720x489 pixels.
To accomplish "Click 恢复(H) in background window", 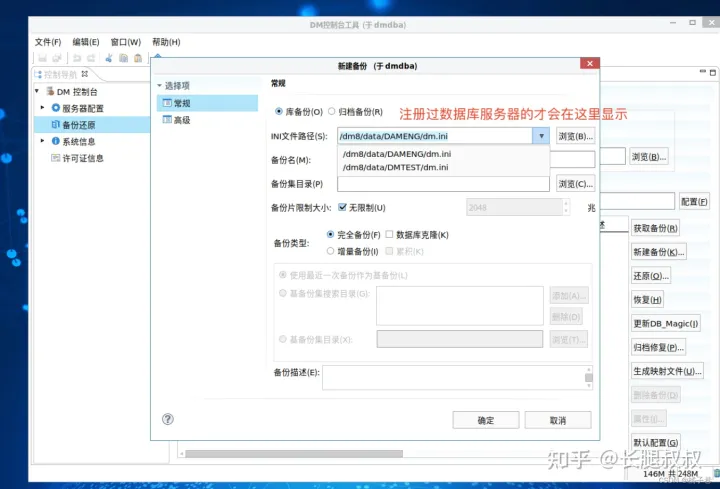I will tap(647, 300).
